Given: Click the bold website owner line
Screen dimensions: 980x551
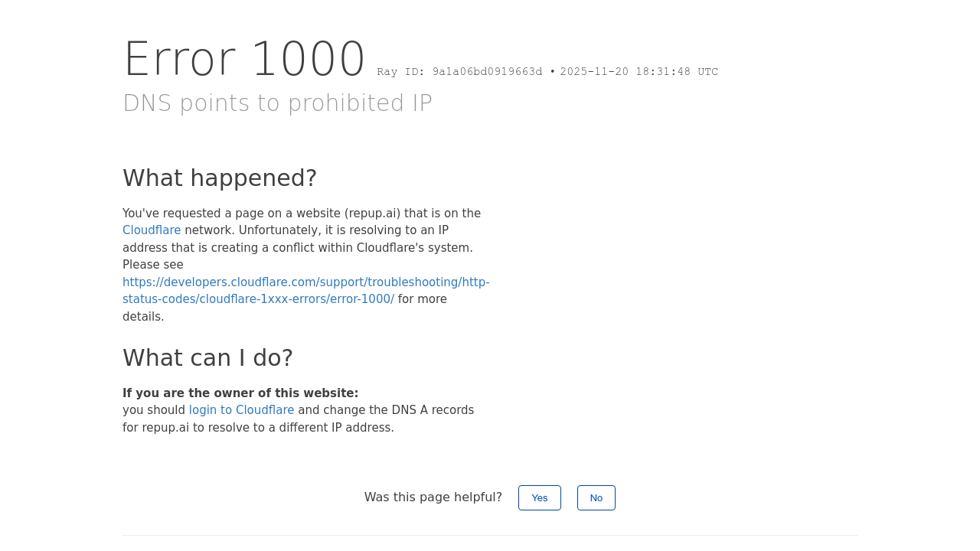Looking at the screenshot, I should click(x=240, y=393).
